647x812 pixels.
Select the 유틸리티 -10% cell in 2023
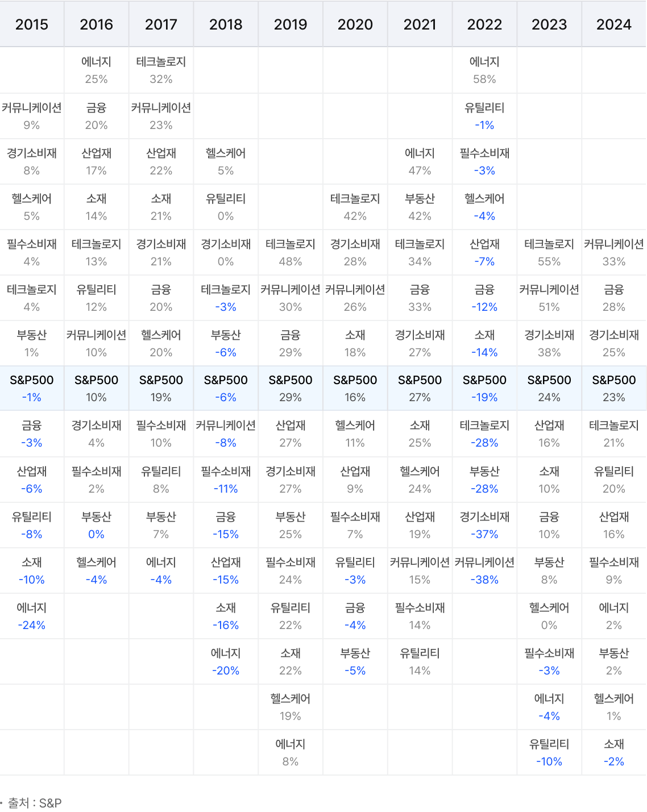click(549, 753)
